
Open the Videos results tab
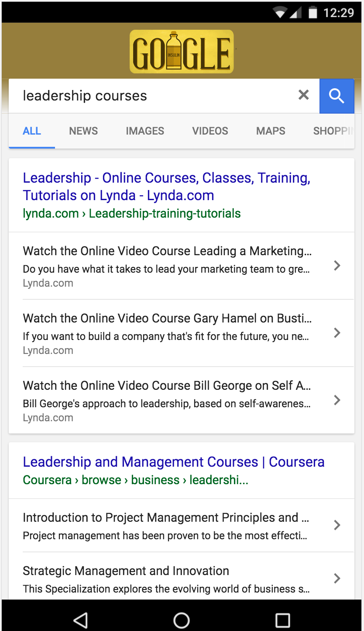[x=210, y=131]
